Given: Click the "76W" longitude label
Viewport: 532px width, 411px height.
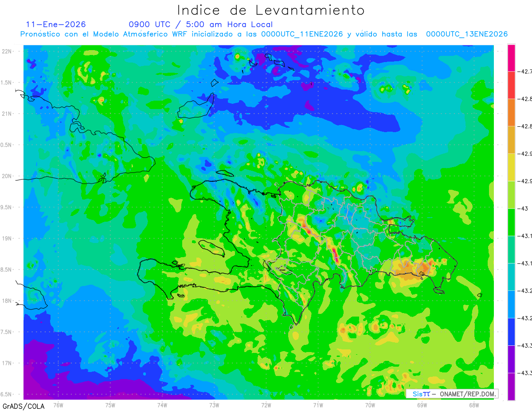Looking at the screenshot, I should pyautogui.click(x=58, y=405).
